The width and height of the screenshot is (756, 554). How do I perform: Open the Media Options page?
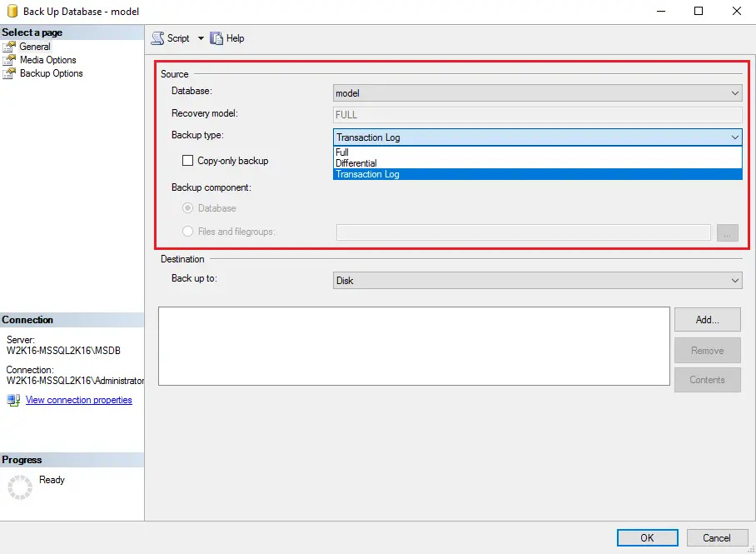tap(47, 60)
